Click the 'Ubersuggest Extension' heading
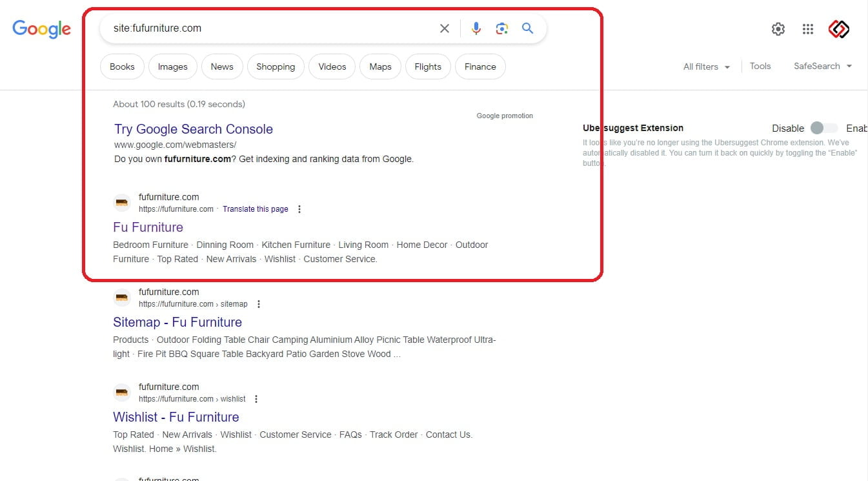Screen dimensions: 868x481 (633, 128)
